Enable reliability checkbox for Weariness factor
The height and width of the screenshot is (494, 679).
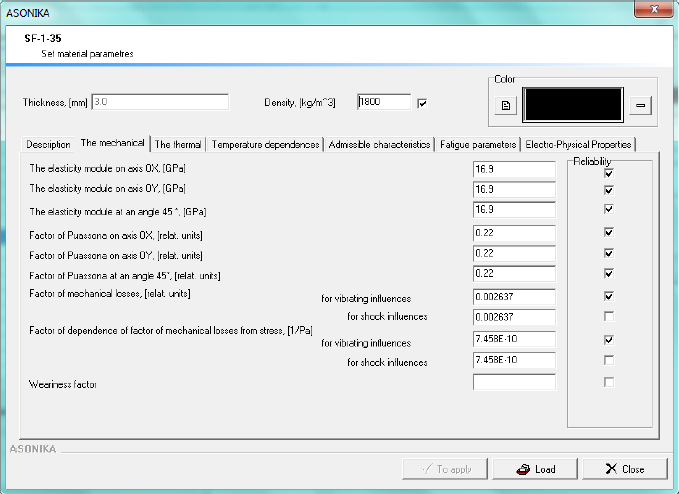(x=608, y=382)
